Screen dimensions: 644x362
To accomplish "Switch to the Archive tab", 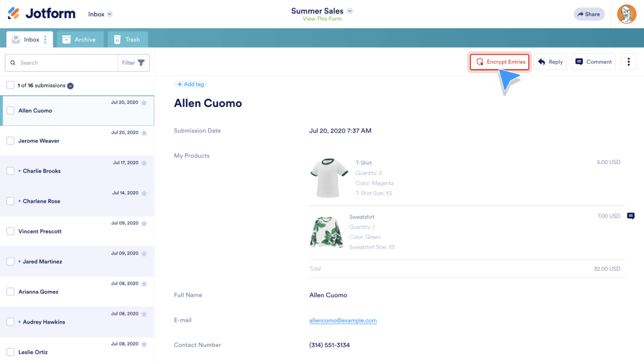I will [79, 39].
